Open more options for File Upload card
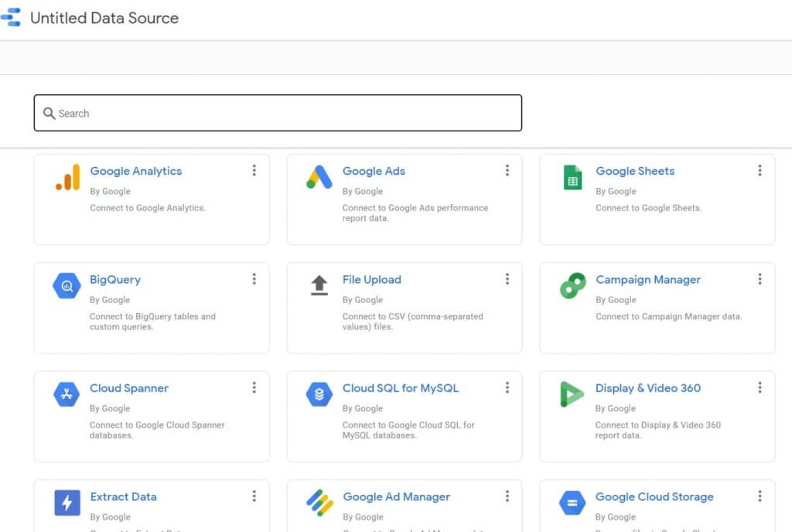The image size is (792, 532). pos(507,279)
